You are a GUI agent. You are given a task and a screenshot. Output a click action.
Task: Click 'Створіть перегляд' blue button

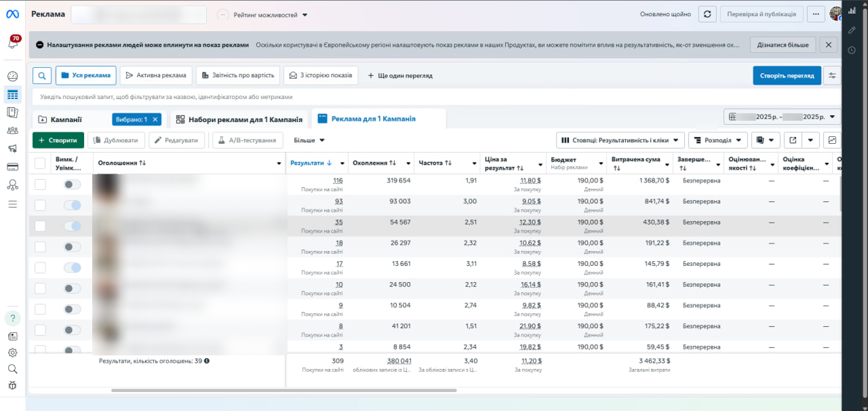click(787, 75)
